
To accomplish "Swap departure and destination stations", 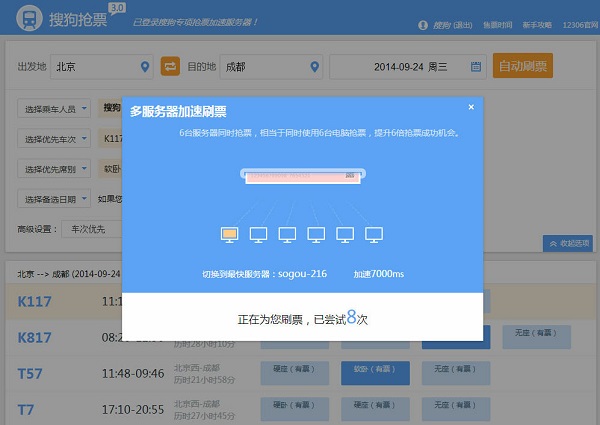I will click(170, 66).
